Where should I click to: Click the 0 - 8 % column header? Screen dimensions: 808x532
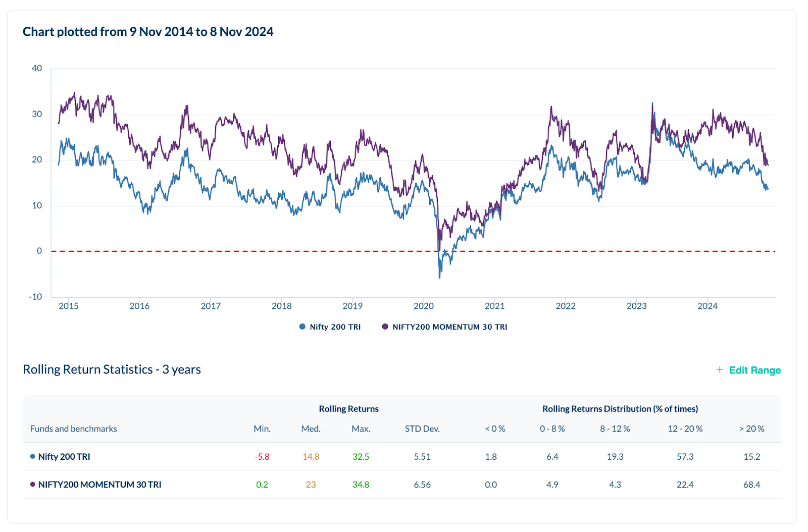(x=552, y=429)
